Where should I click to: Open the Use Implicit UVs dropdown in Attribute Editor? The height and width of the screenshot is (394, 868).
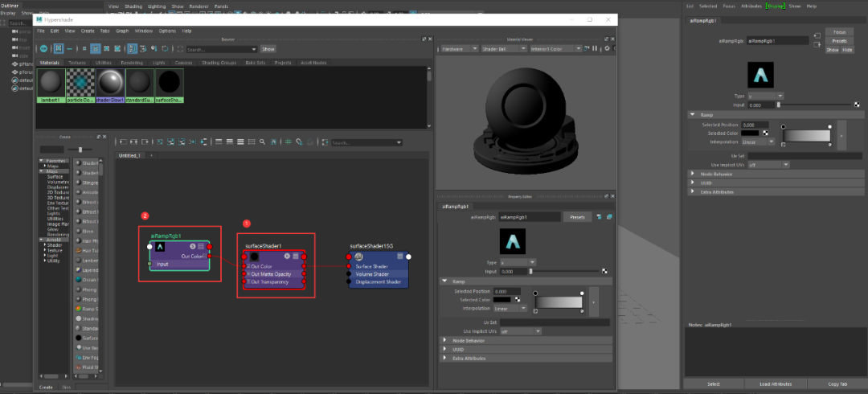click(x=768, y=165)
